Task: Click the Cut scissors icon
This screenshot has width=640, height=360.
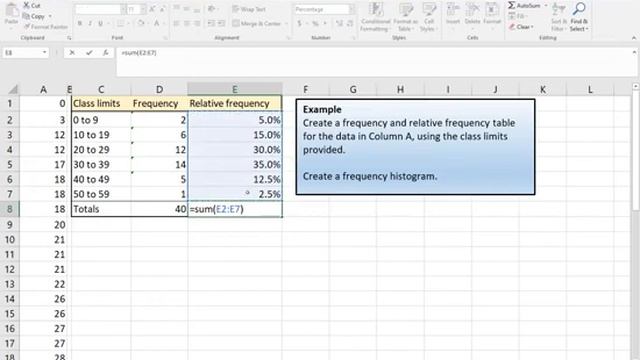Action: click(x=27, y=5)
